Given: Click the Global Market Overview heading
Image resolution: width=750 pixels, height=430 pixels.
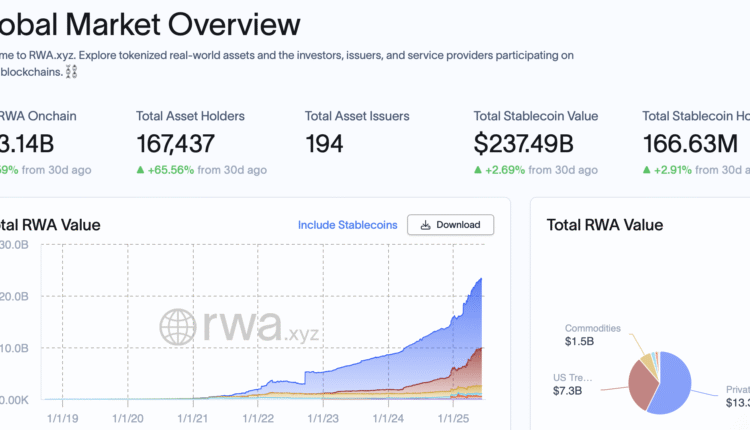Looking at the screenshot, I should pos(150,23).
